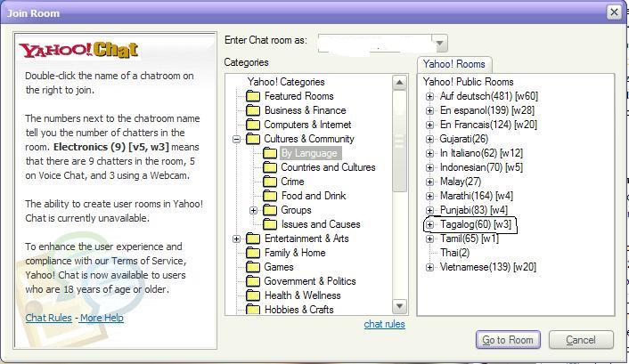Open the More Help link
Viewport: 629px width, 364px height.
click(102, 318)
